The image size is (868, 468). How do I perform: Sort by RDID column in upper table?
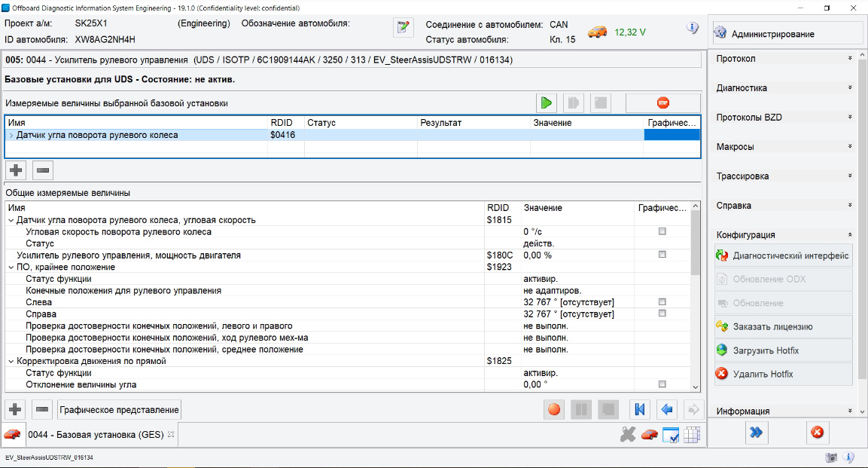[285, 123]
